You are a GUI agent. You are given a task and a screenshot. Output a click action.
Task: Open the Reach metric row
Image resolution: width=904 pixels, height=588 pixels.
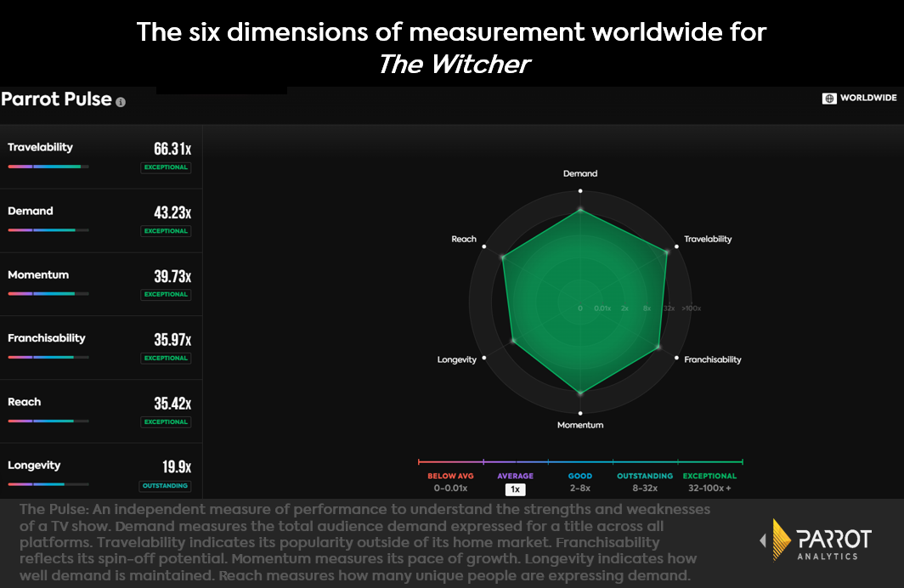[101, 411]
